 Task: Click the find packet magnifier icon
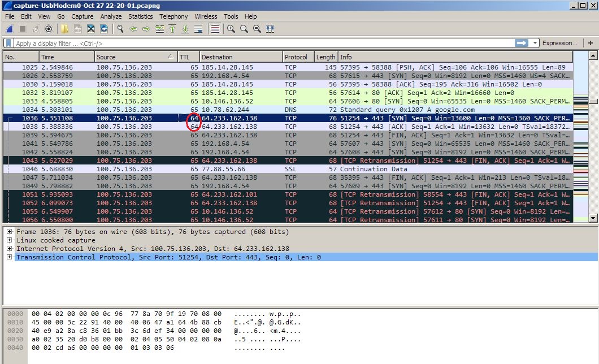tap(120, 29)
